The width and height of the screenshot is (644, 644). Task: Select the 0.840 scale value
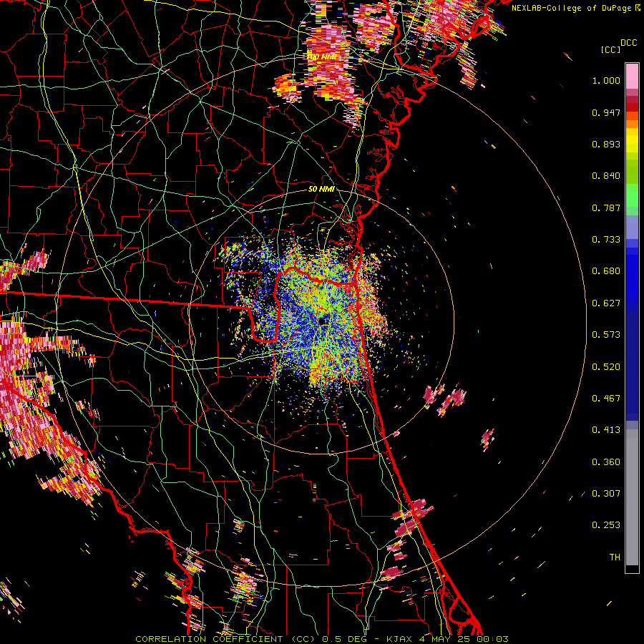click(606, 176)
